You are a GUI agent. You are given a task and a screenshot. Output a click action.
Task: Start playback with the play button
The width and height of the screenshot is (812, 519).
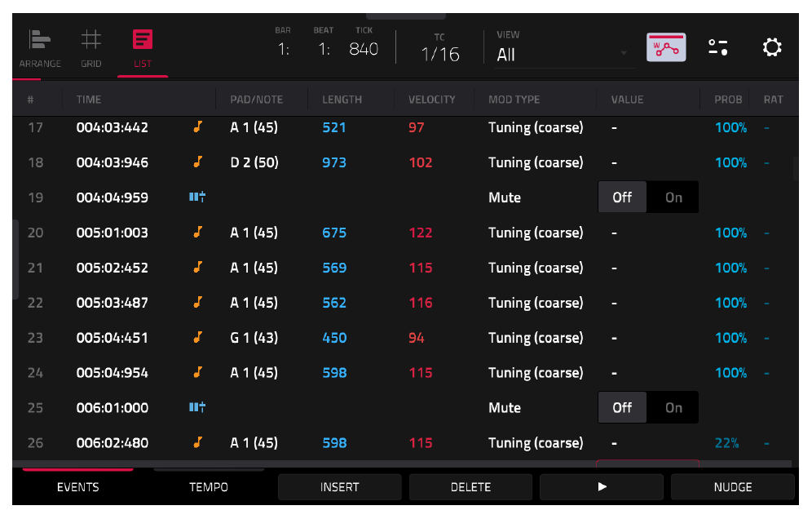click(601, 487)
